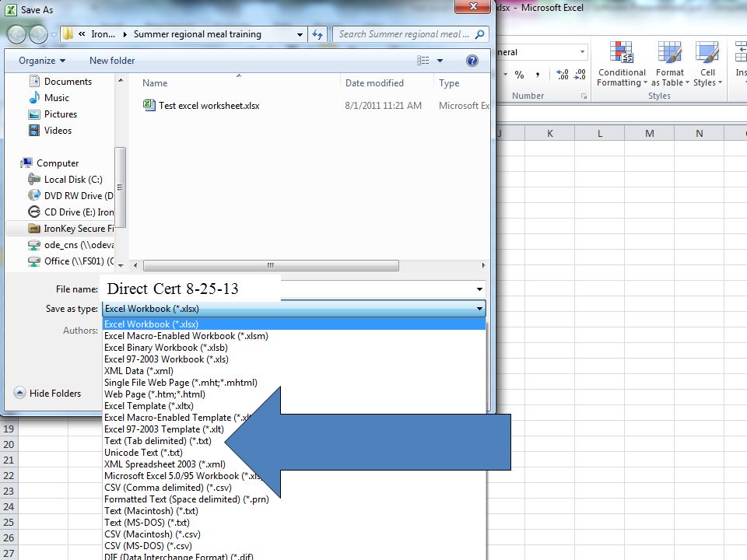Click the Forward navigation arrow in Save As
Image resolution: width=747 pixels, height=560 pixels.
39,34
